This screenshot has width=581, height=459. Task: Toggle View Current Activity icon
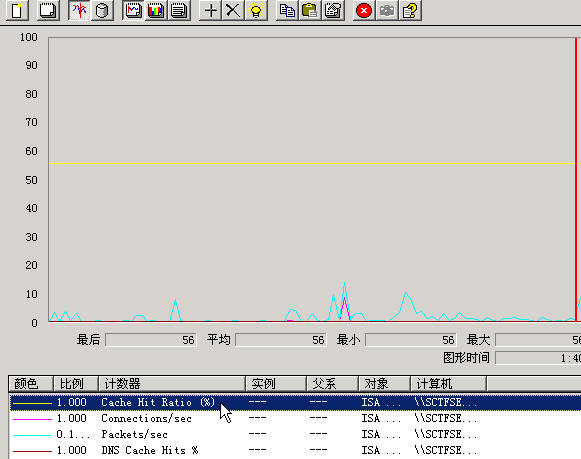point(79,10)
